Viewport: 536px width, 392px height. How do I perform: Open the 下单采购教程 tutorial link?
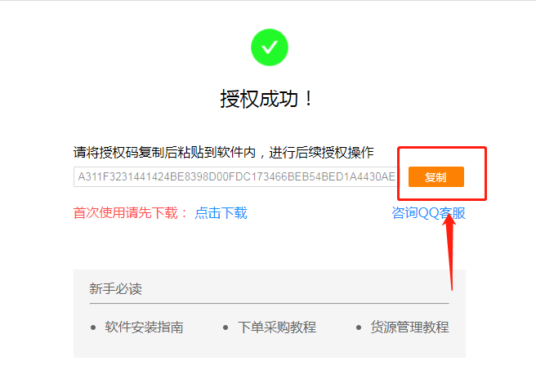pyautogui.click(x=277, y=327)
